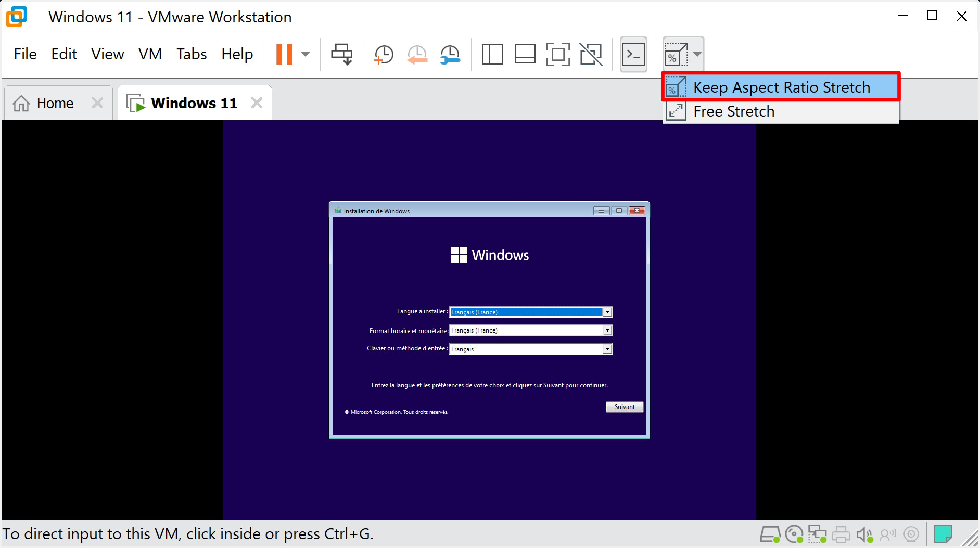Minimize the VMware Workstation window
This screenshot has height=548, width=980.
pyautogui.click(x=903, y=16)
